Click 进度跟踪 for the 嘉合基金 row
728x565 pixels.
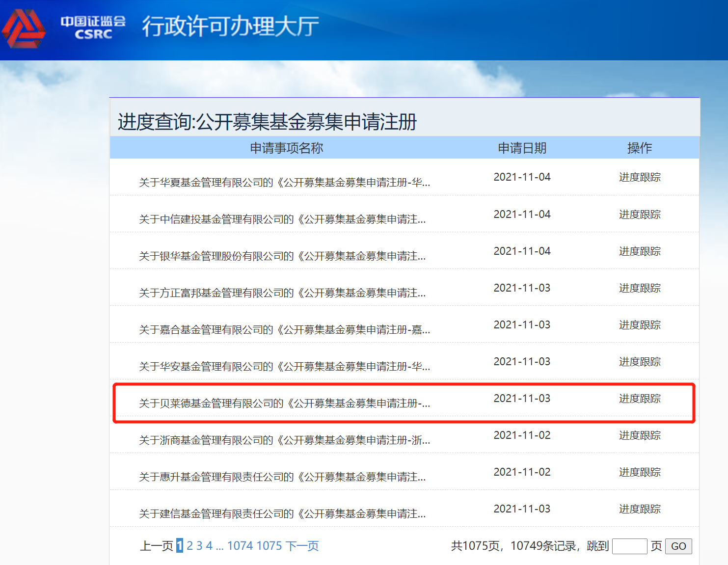click(x=640, y=325)
